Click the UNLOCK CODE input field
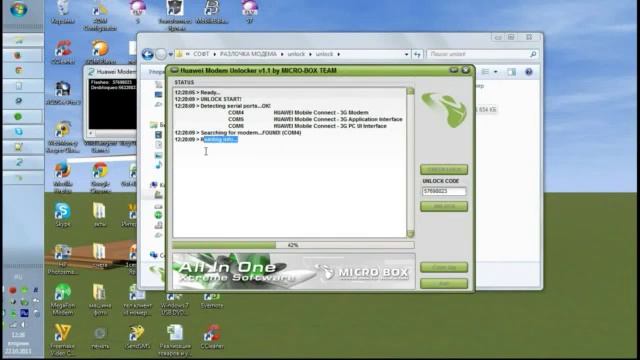The height and width of the screenshot is (360, 640). pos(444,191)
